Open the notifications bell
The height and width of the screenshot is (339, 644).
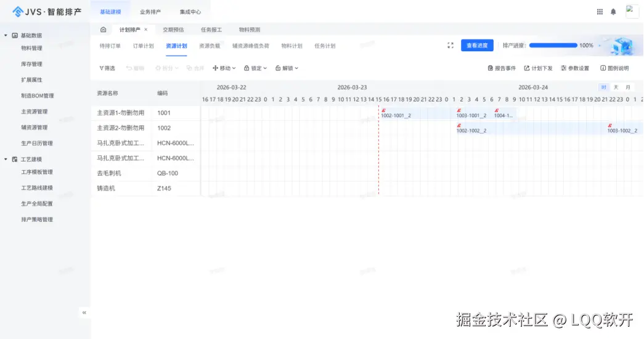613,12
